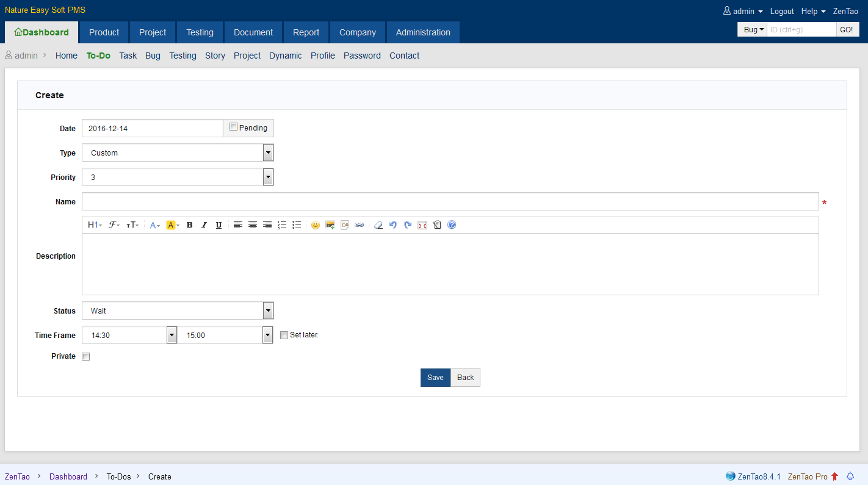Click the Logout link
The width and height of the screenshot is (868, 485).
pos(782,11)
